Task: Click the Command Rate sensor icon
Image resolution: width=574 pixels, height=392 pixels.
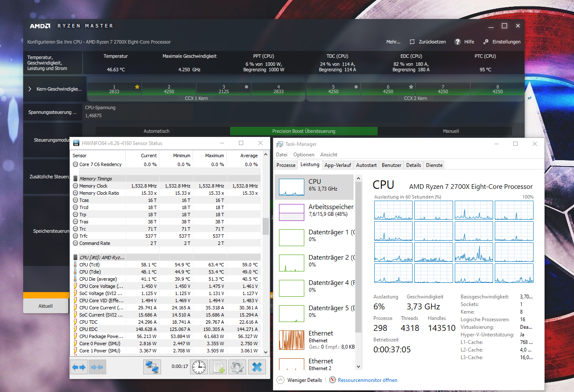Action: [x=75, y=243]
